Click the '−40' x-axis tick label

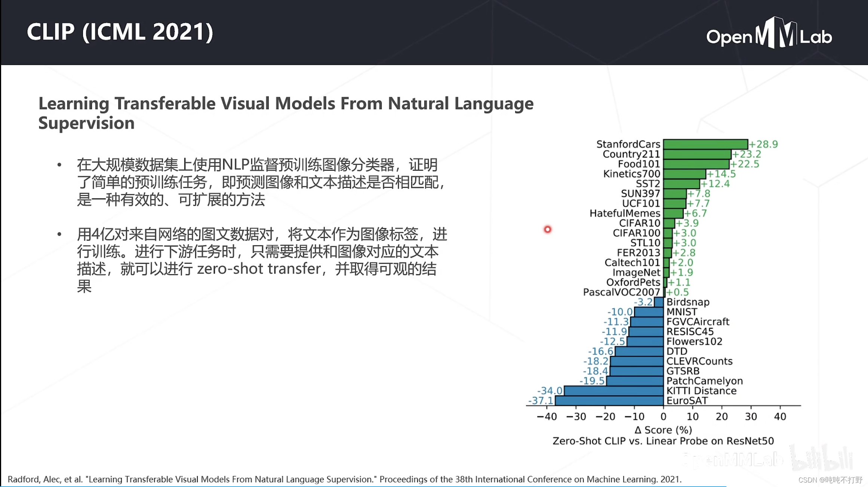tap(547, 416)
